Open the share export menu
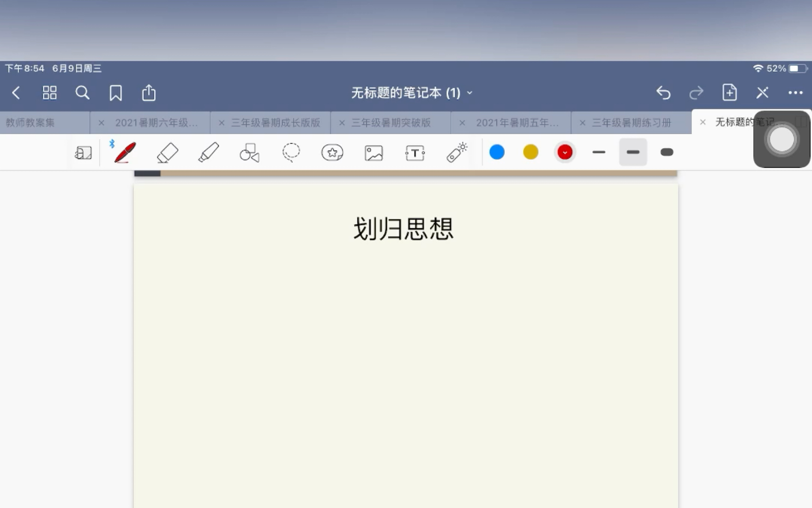The width and height of the screenshot is (812, 508). [149, 93]
